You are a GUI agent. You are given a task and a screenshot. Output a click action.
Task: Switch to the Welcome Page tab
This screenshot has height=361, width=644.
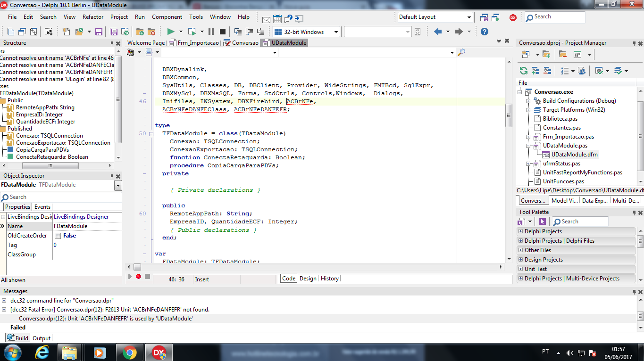point(146,43)
